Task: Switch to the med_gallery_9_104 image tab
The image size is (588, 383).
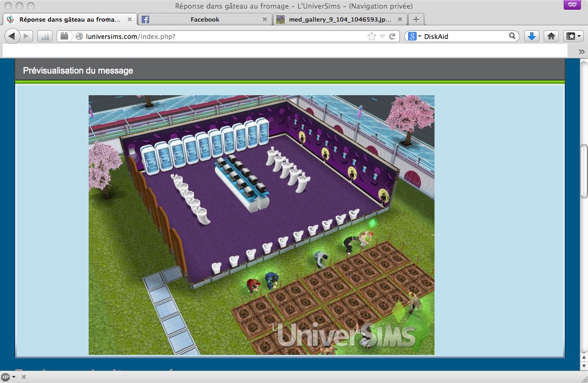Action: pyautogui.click(x=337, y=19)
